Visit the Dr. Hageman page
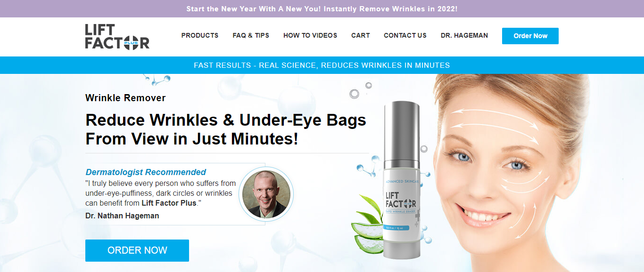The image size is (644, 272). tap(464, 35)
